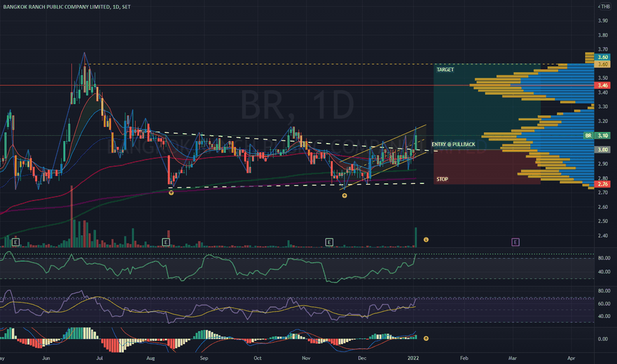Click the Jul label on the time axis
Viewport: 617px width, 364px height.
pyautogui.click(x=99, y=358)
